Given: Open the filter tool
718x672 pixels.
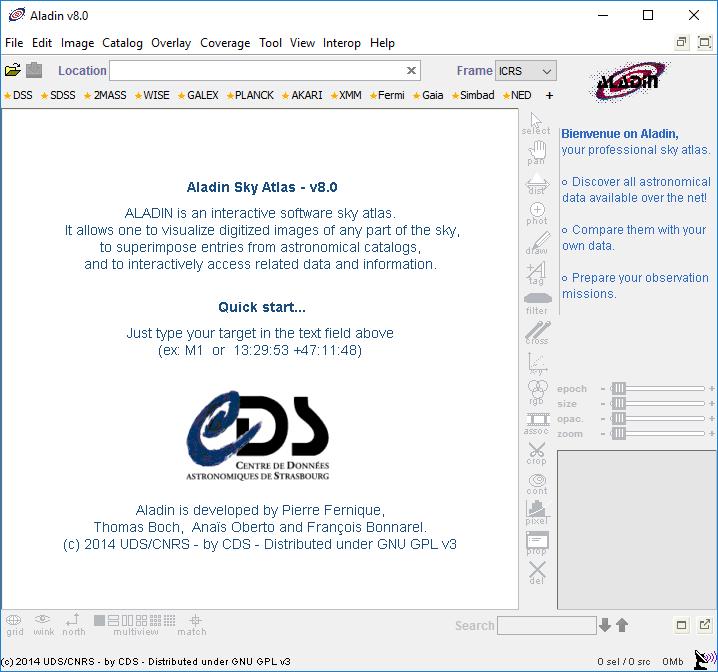Looking at the screenshot, I should (x=537, y=303).
